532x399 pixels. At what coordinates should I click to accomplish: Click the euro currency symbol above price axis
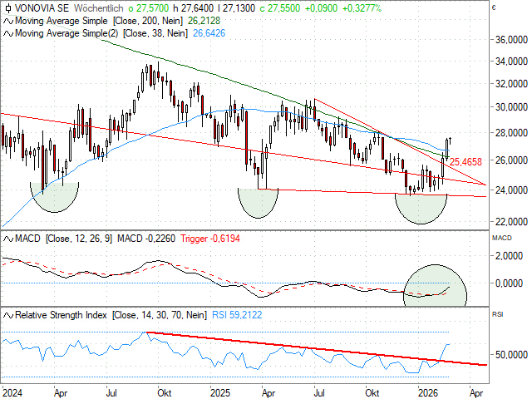point(494,7)
